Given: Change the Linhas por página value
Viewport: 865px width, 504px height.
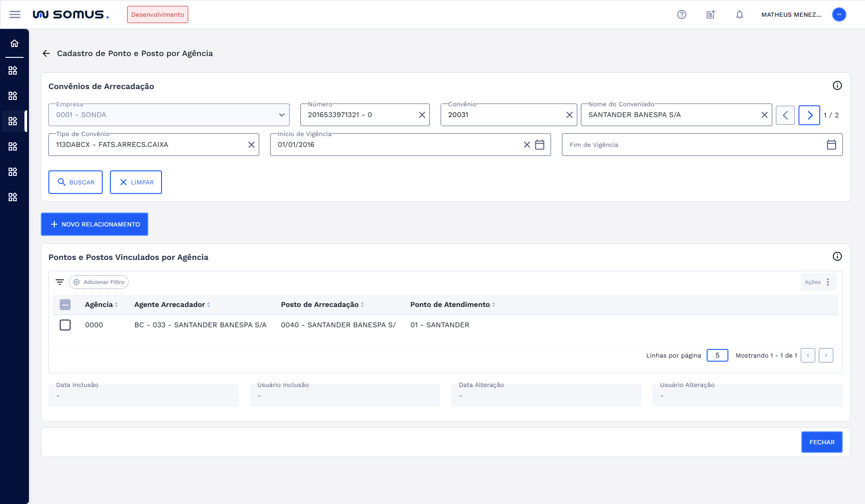Looking at the screenshot, I should coord(717,355).
